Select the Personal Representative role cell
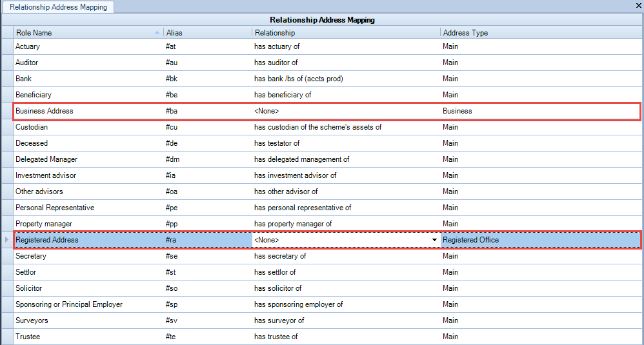Viewport: 644px width, 345px height. 88,208
